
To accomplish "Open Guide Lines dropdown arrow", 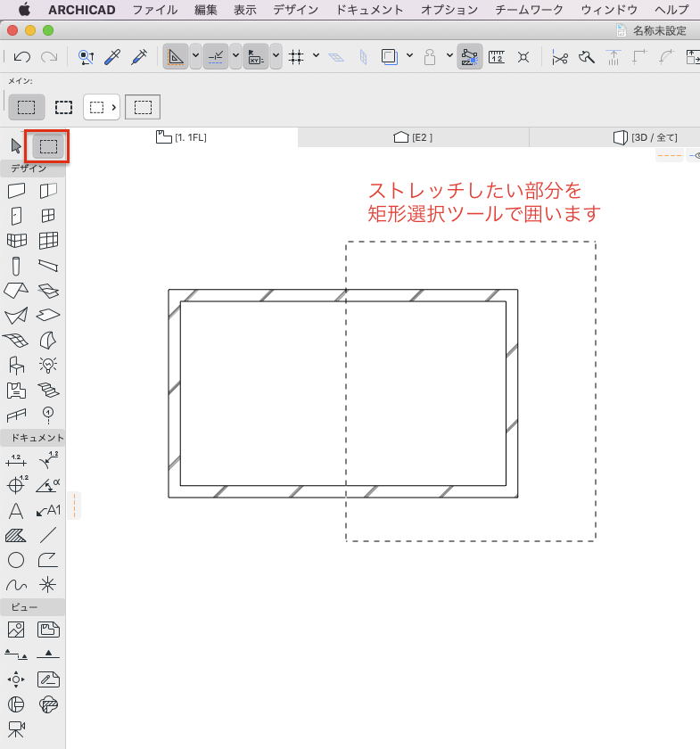I will (x=195, y=55).
